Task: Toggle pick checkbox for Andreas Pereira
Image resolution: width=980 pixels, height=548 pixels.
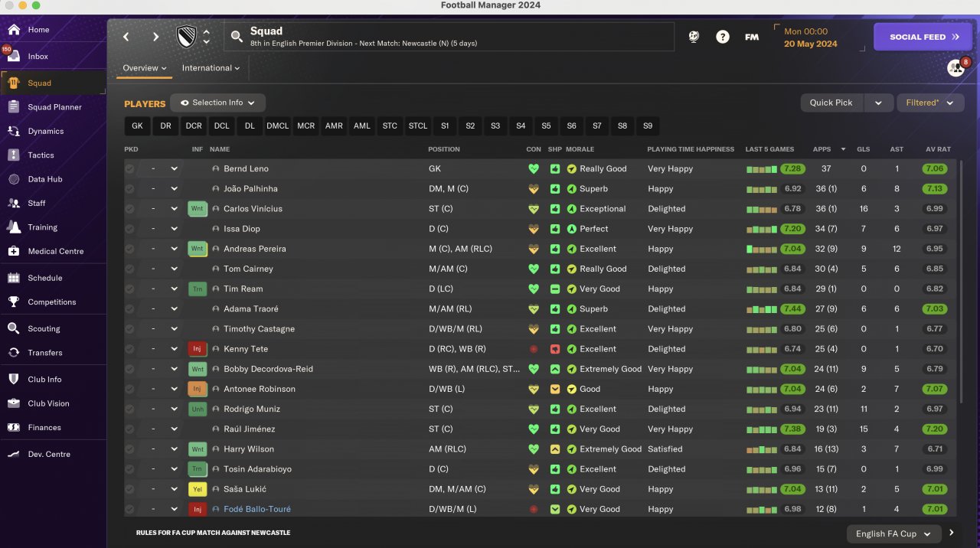Action: point(129,249)
